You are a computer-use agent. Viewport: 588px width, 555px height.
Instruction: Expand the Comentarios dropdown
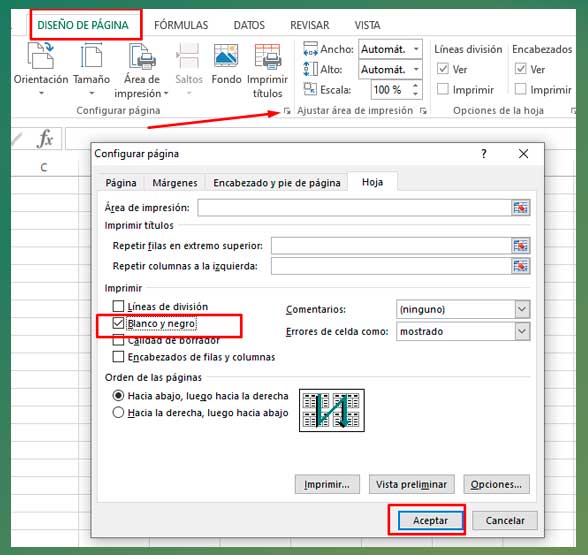point(522,309)
